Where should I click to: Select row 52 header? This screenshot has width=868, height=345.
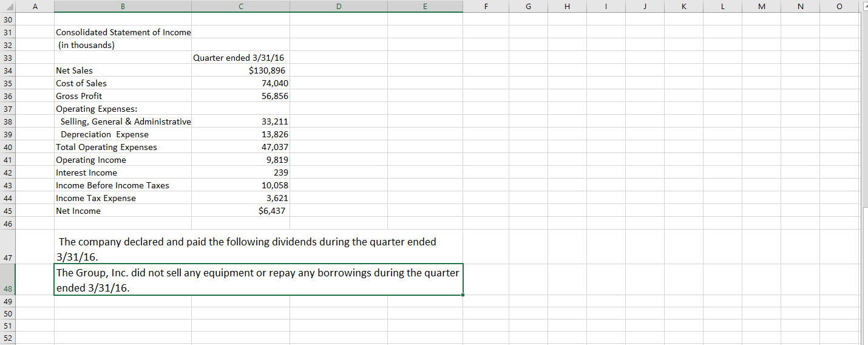pyautogui.click(x=7, y=338)
